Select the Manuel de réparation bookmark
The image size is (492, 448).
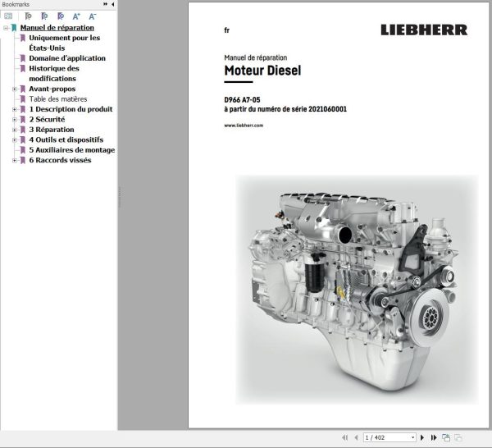click(57, 28)
